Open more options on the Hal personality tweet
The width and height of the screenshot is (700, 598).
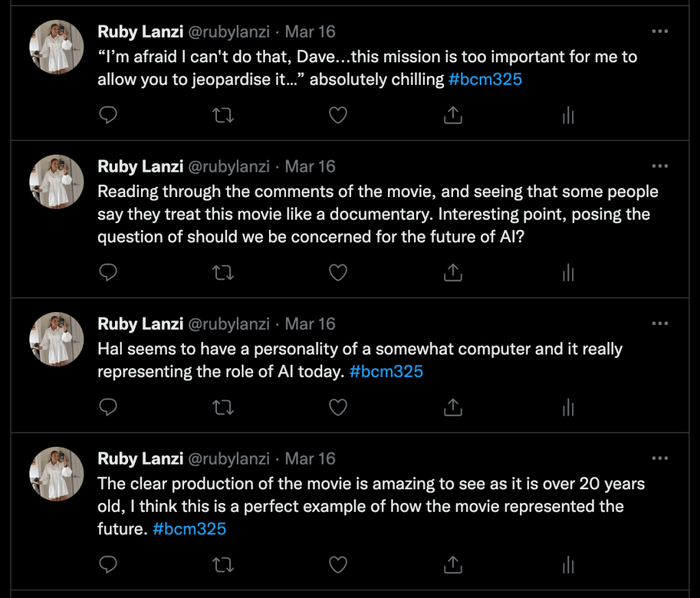[660, 324]
